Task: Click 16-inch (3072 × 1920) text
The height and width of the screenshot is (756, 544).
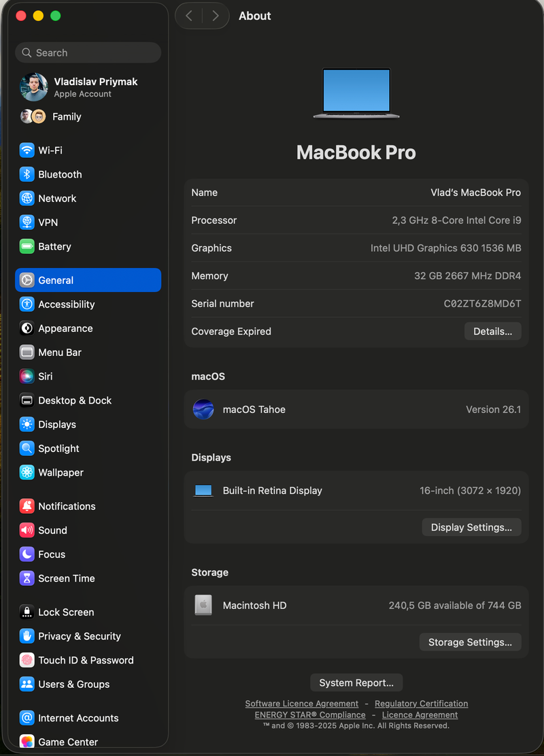Action: [x=471, y=491]
